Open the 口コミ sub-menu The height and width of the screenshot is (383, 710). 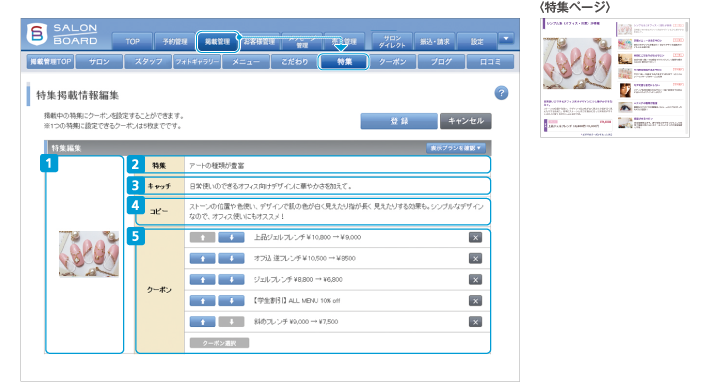(x=490, y=62)
